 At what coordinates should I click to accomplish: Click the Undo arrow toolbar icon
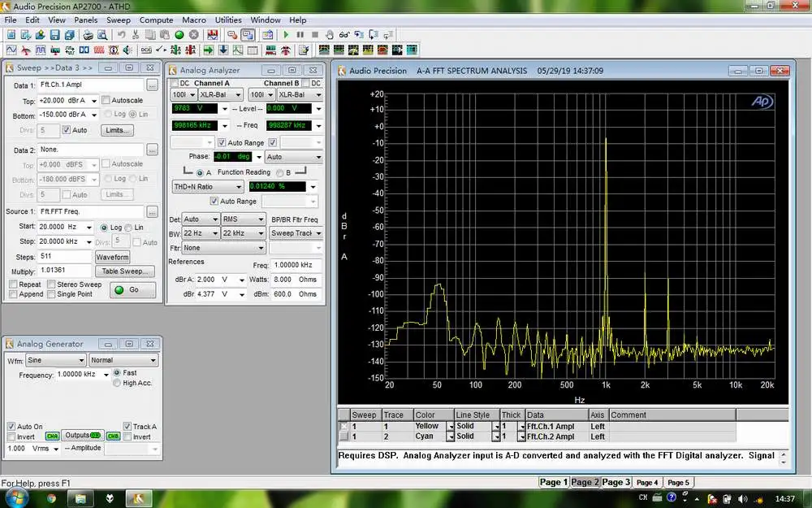[x=121, y=35]
